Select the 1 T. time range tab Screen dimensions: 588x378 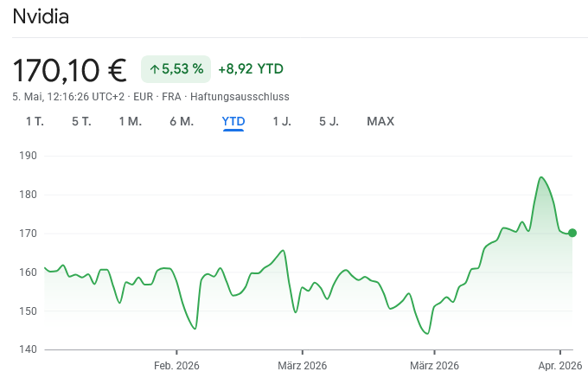tap(35, 121)
